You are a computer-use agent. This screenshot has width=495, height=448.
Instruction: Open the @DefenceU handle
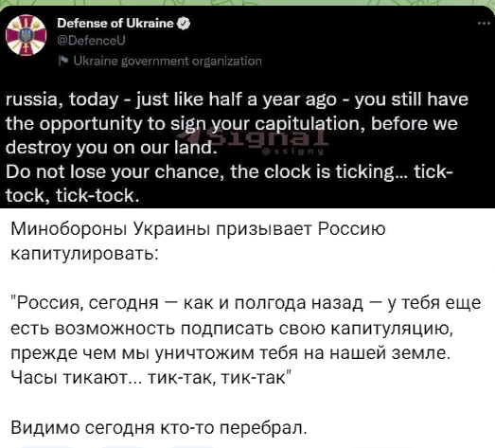pyautogui.click(x=91, y=41)
